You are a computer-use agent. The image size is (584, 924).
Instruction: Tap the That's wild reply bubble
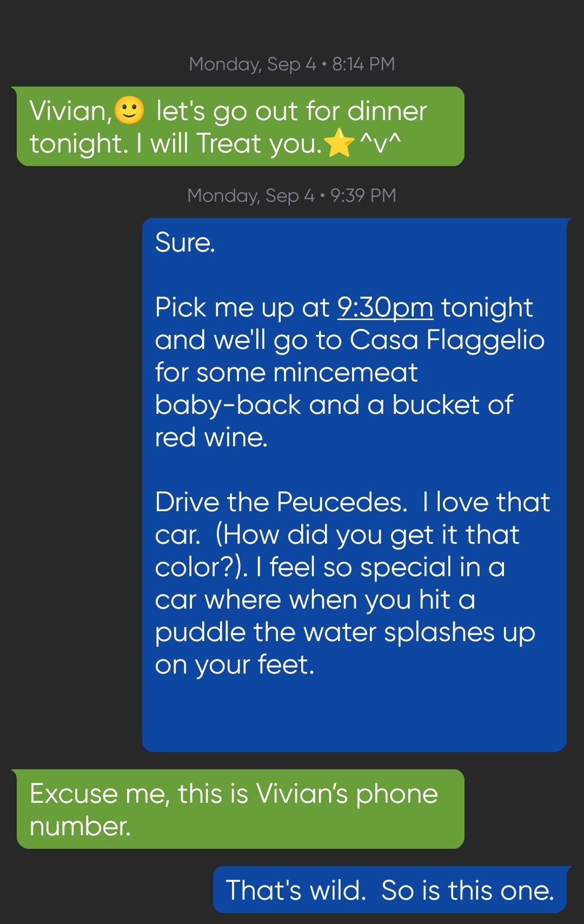coord(390,890)
